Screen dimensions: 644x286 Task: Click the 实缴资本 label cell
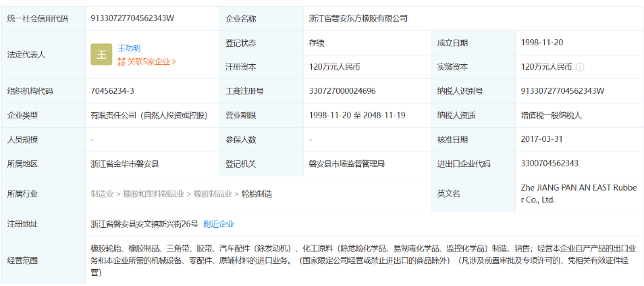tap(473, 67)
